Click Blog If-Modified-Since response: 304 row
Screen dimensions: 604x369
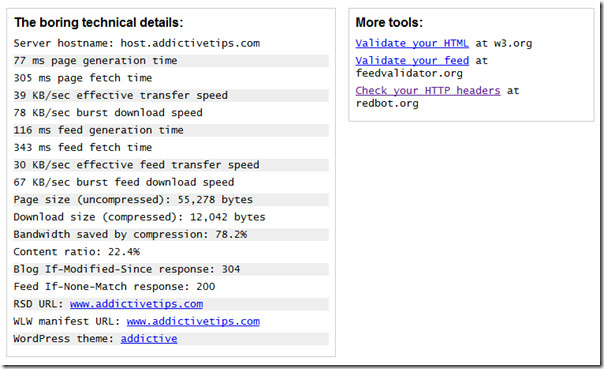tap(171, 269)
